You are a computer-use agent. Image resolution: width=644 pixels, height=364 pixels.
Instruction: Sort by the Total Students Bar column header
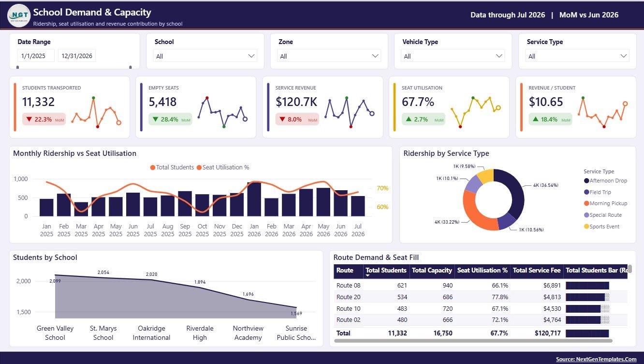596,271
